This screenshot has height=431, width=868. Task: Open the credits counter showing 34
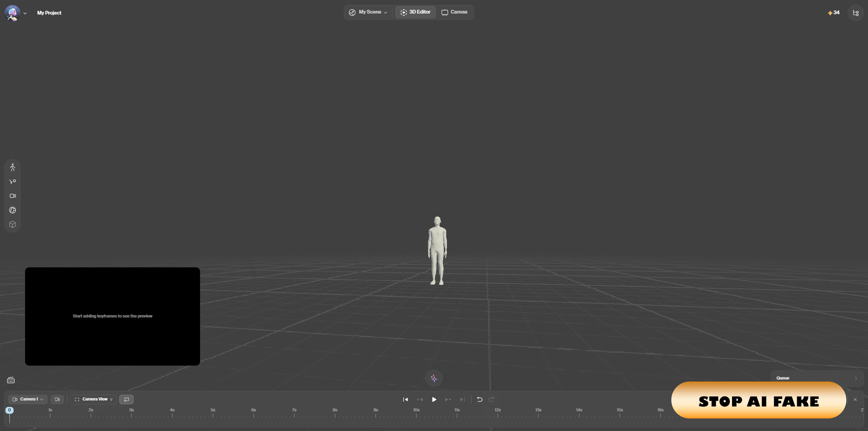coord(834,13)
